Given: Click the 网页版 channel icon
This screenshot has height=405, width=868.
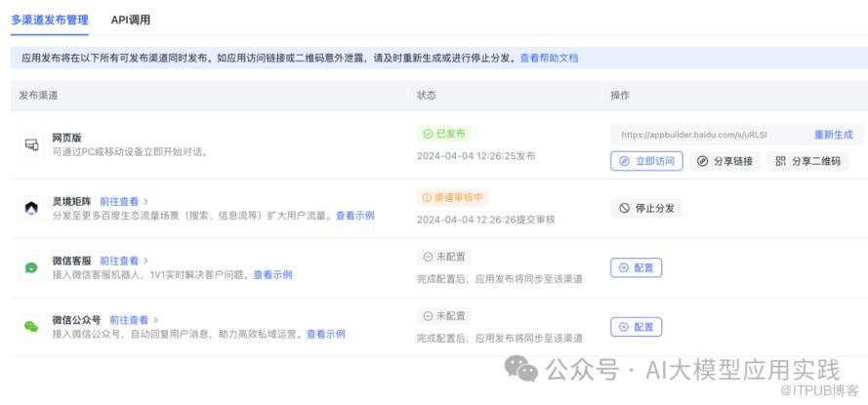Looking at the screenshot, I should [31, 144].
